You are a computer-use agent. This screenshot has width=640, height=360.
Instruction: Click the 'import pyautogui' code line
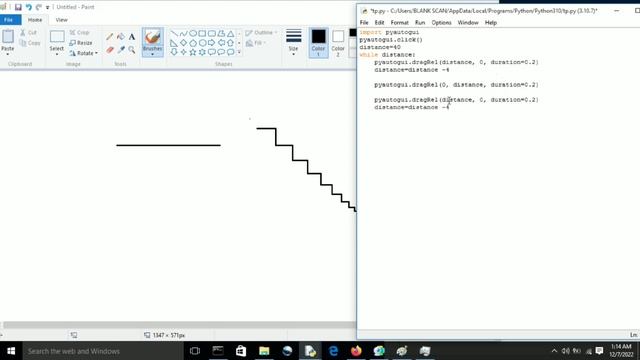pyautogui.click(x=389, y=32)
